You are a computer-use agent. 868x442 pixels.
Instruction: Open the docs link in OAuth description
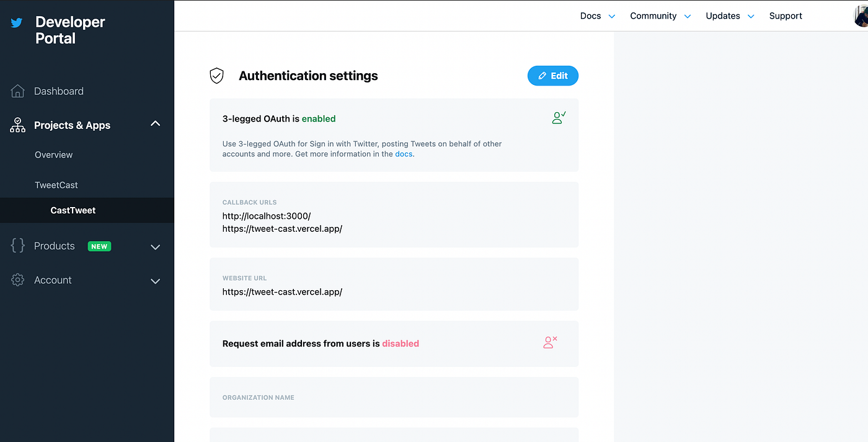point(404,154)
